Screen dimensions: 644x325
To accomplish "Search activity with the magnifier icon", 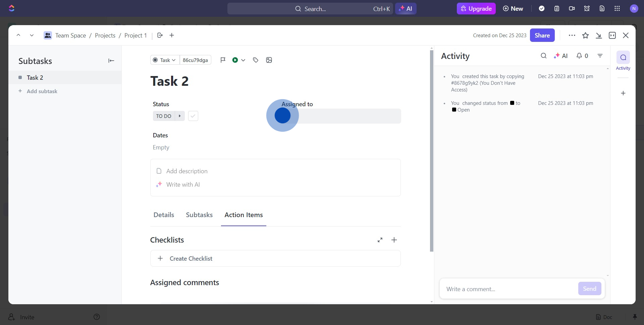I will 544,56.
